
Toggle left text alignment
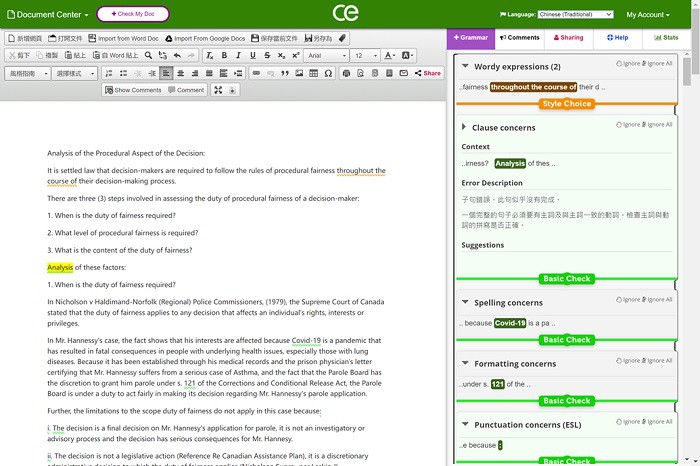pyautogui.click(x=166, y=73)
